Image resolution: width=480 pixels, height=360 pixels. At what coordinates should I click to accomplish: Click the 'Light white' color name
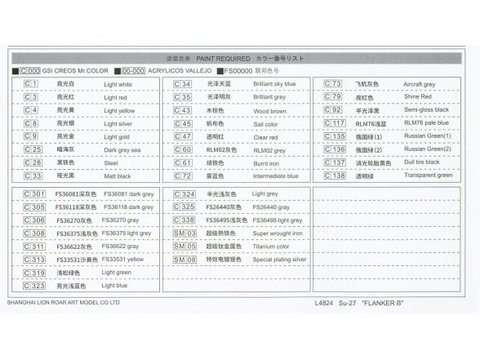tap(118, 85)
